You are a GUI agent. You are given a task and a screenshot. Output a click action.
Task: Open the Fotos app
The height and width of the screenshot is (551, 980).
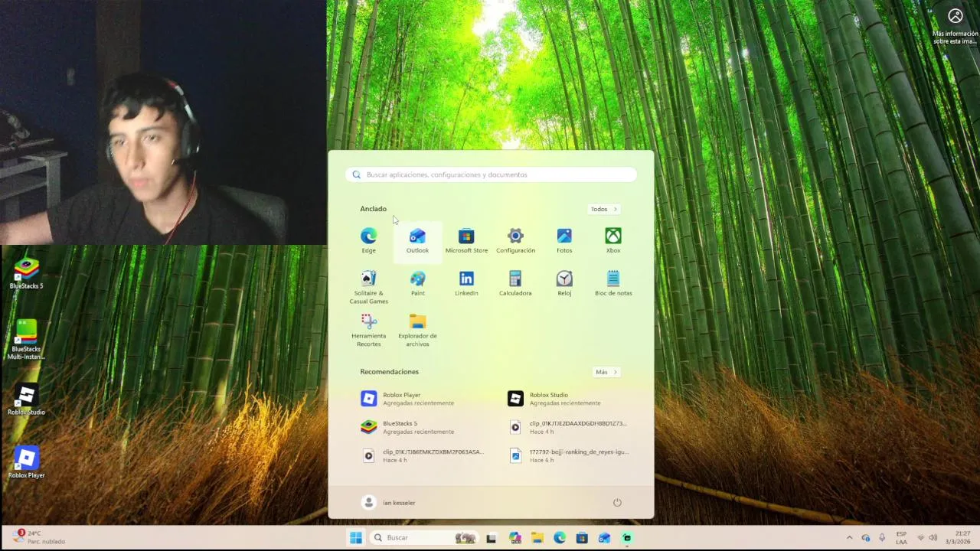coord(564,240)
